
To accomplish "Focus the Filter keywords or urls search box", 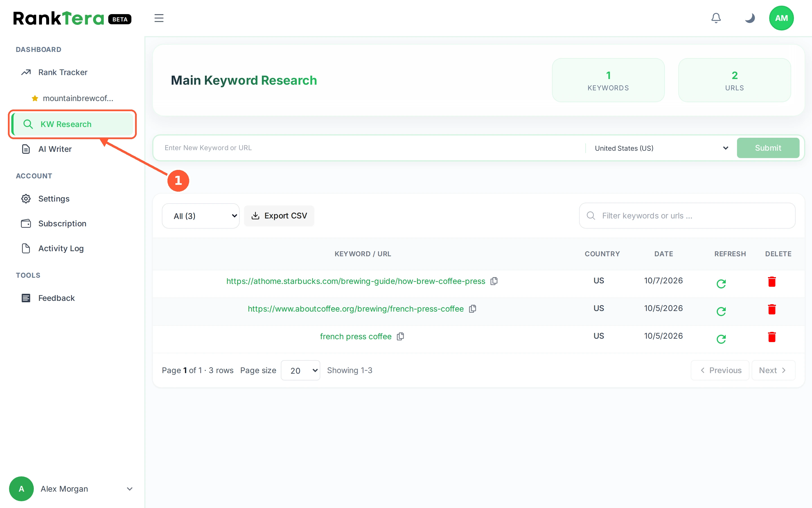I will click(687, 216).
